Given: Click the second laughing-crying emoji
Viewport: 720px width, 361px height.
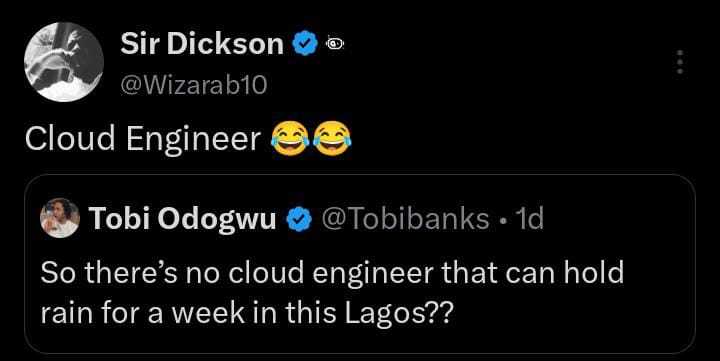Looking at the screenshot, I should pyautogui.click(x=332, y=138).
